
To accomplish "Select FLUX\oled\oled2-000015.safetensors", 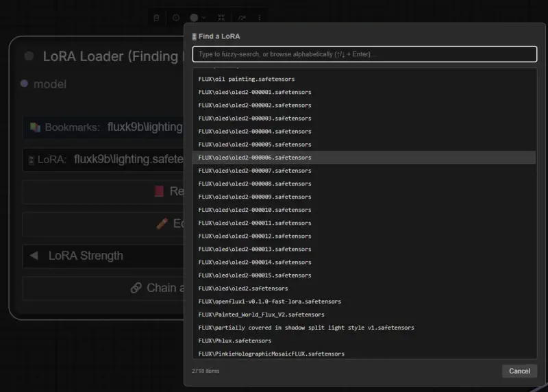I will (364, 275).
